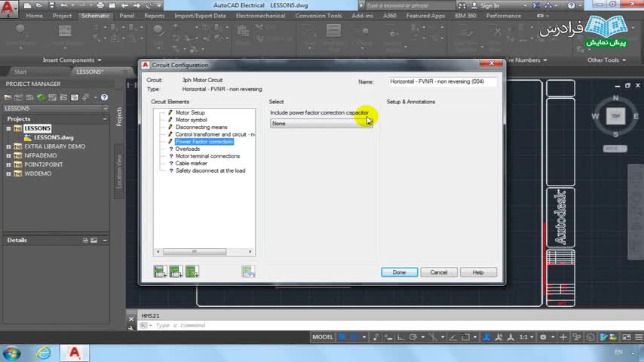Viewport: 644px width, 362px height.
Task: Click the greyed reference-existing icon in dialog
Action: [248, 271]
